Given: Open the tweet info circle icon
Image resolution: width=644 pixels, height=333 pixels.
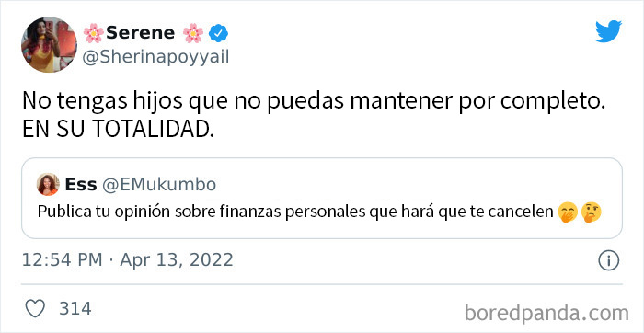Looking at the screenshot, I should coord(609,260).
